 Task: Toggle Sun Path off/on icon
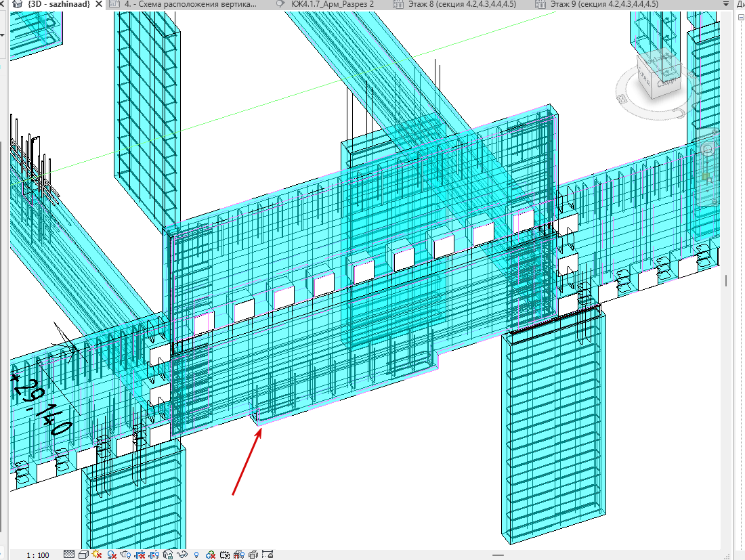(x=97, y=555)
